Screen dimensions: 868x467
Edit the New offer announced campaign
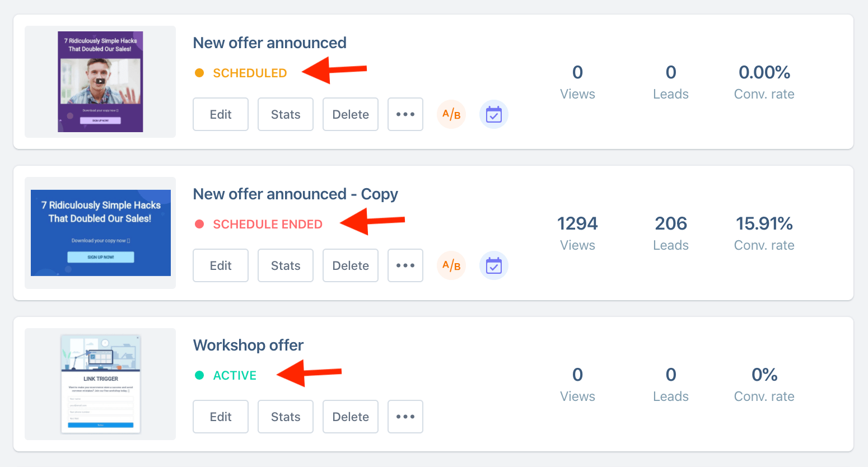221,114
